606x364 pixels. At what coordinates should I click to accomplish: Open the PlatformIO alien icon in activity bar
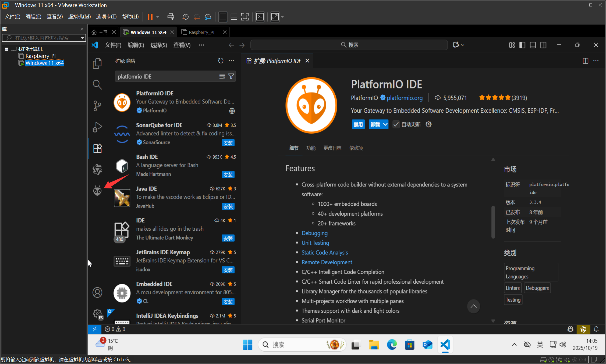pos(97,191)
